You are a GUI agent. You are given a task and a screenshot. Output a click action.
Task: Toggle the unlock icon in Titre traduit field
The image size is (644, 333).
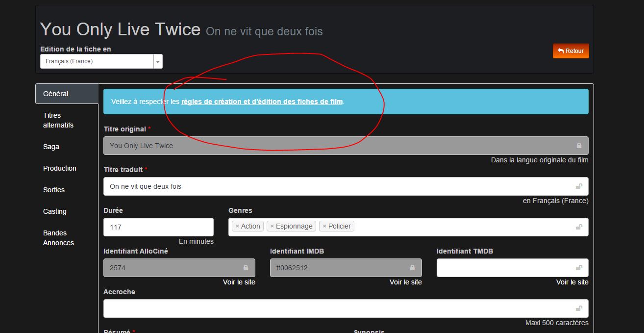(579, 186)
